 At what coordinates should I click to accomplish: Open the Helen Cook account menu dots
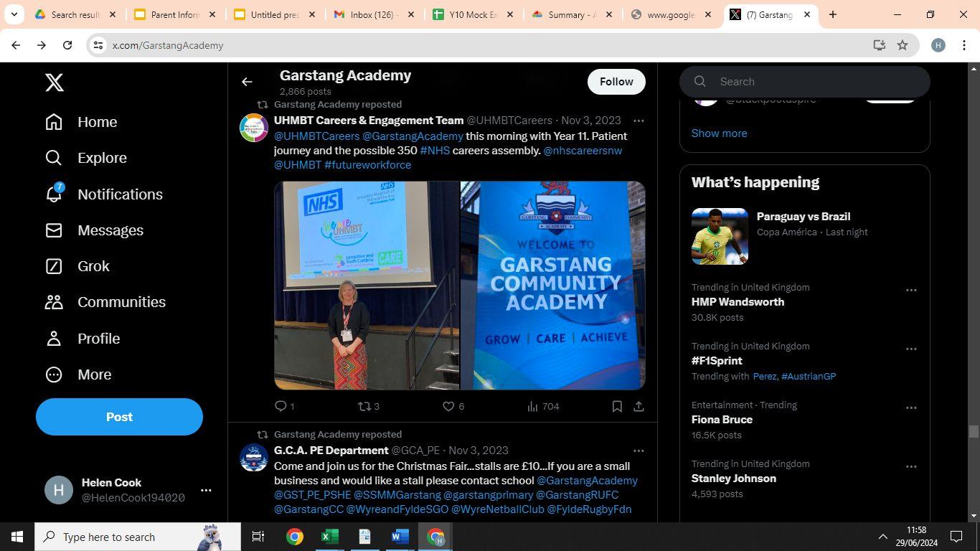click(x=206, y=490)
